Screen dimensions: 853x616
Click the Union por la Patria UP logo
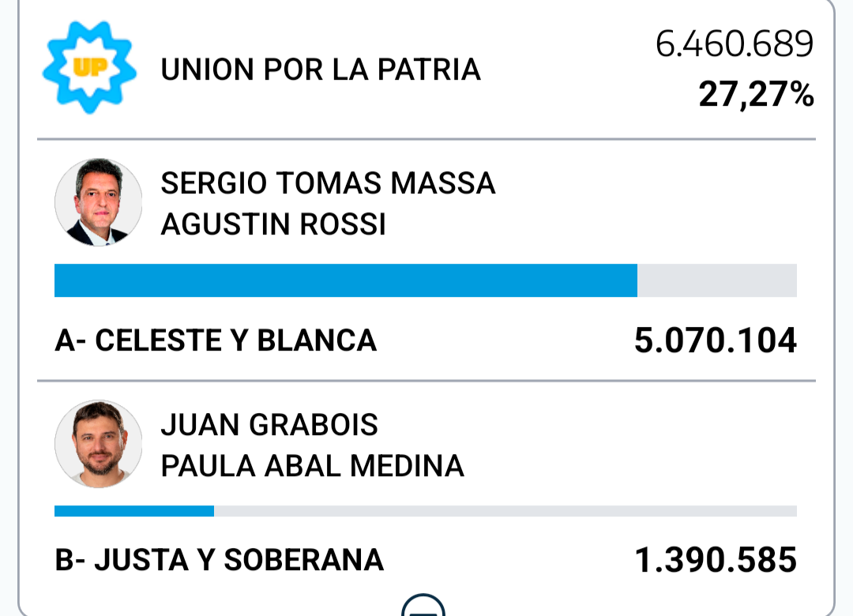coord(89,67)
